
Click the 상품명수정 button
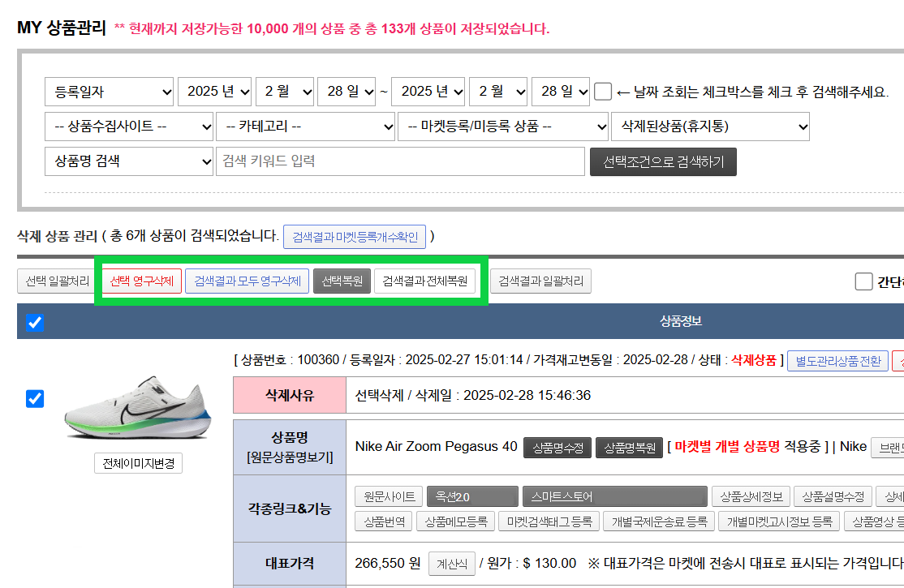557,448
